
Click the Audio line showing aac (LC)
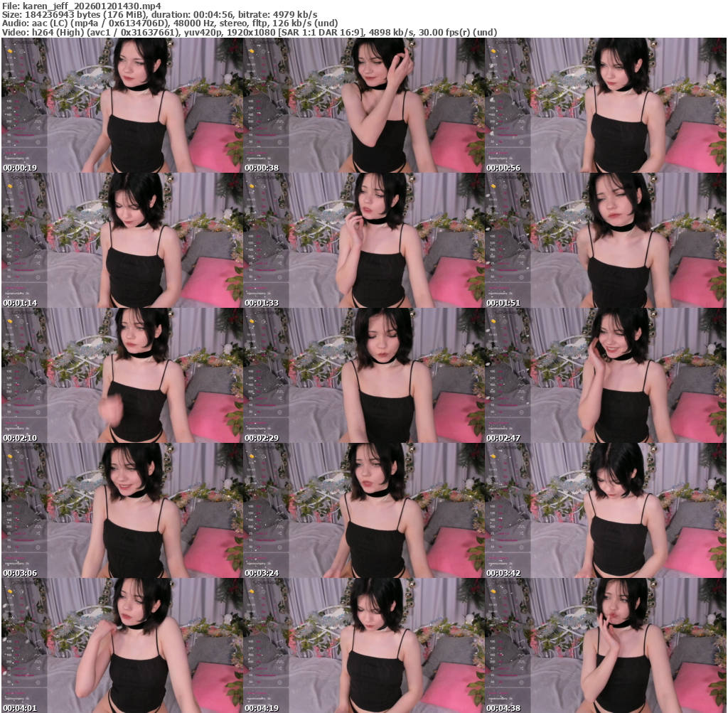click(x=170, y=23)
